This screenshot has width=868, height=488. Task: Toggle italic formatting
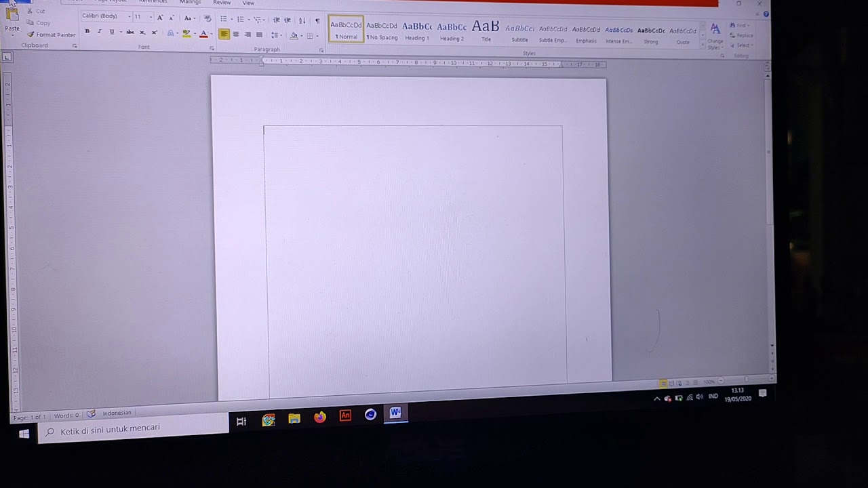99,32
